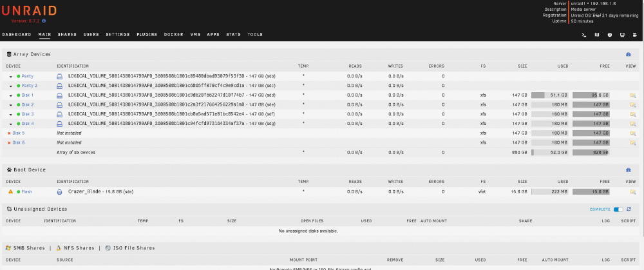Browse Disk 2 with its view icon
Image resolution: width=644 pixels, height=270 pixels.
click(633, 105)
